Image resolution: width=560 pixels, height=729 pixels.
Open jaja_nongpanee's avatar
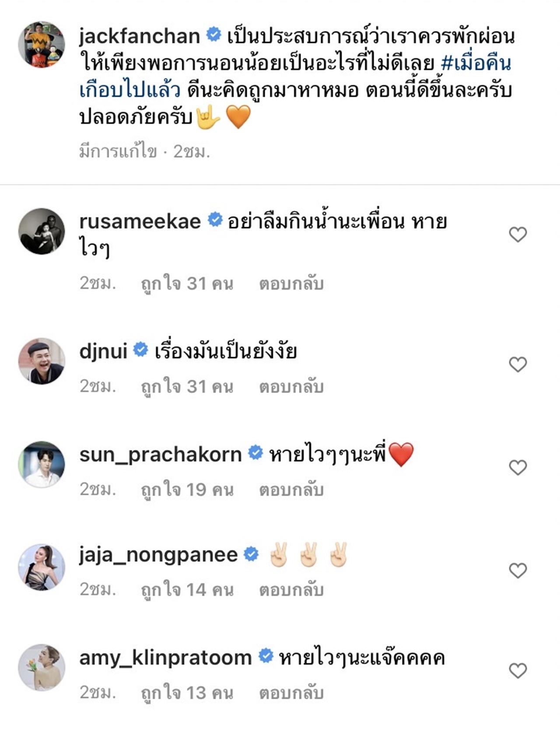(42, 567)
